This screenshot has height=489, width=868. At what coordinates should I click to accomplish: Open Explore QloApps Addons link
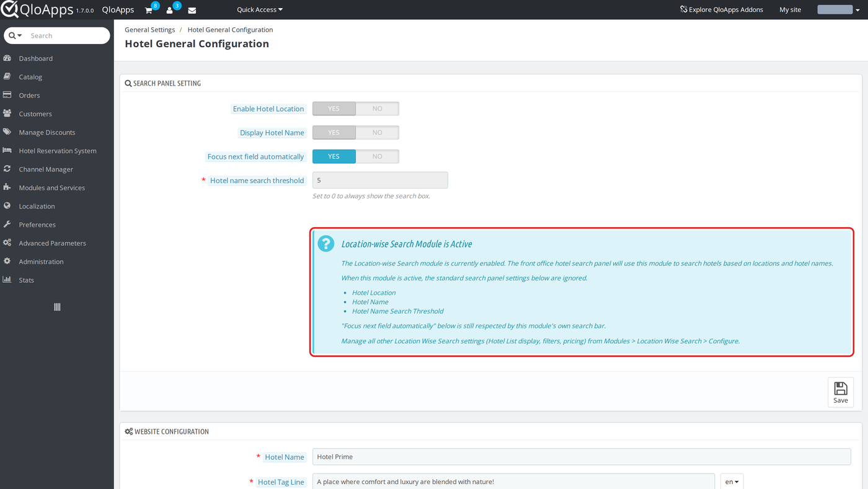click(x=722, y=10)
